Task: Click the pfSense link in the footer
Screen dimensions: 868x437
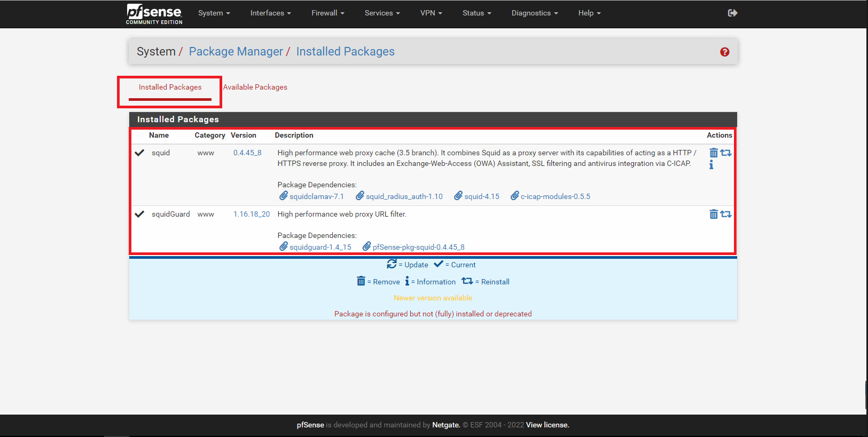Action: pyautogui.click(x=310, y=425)
